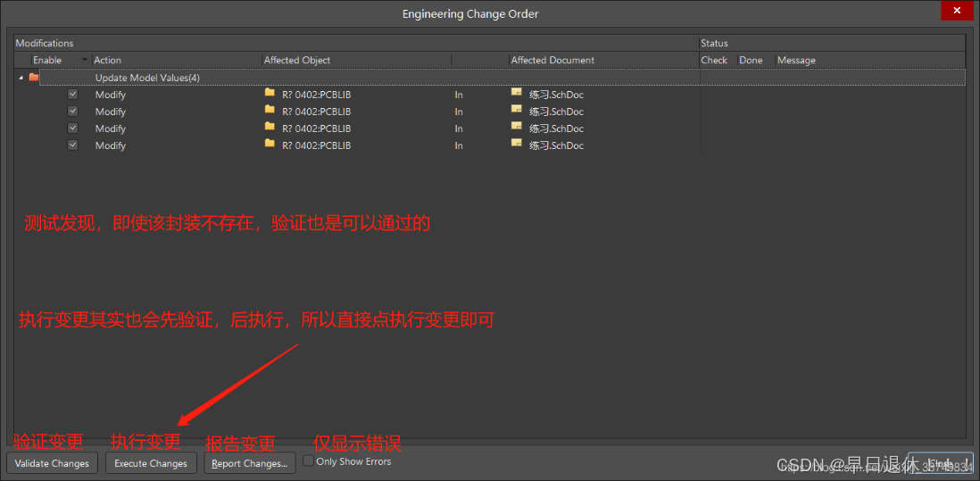Uncheck Enable checkbox in third Modify row
980x481 pixels.
click(72, 129)
